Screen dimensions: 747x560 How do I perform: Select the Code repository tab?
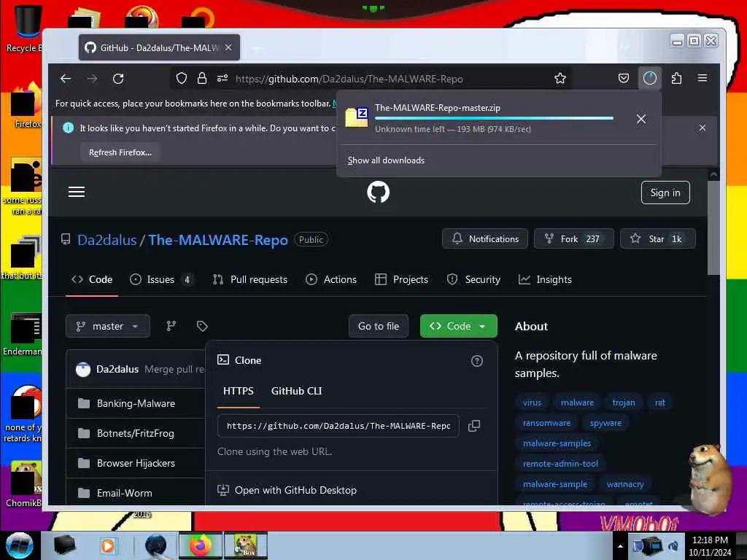[92, 279]
